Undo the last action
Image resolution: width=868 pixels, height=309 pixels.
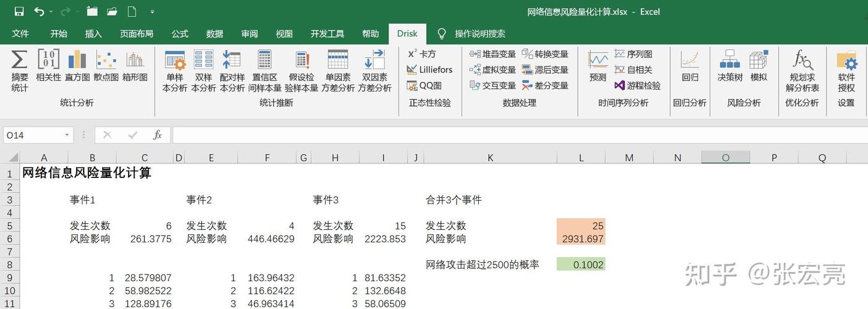tap(40, 11)
